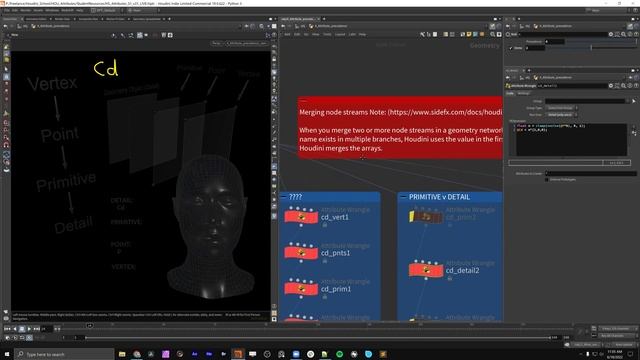This screenshot has width=640, height=360.
Task: Select the cd_pnts1 Attribute Wrangle node
Action: [x=301, y=253]
